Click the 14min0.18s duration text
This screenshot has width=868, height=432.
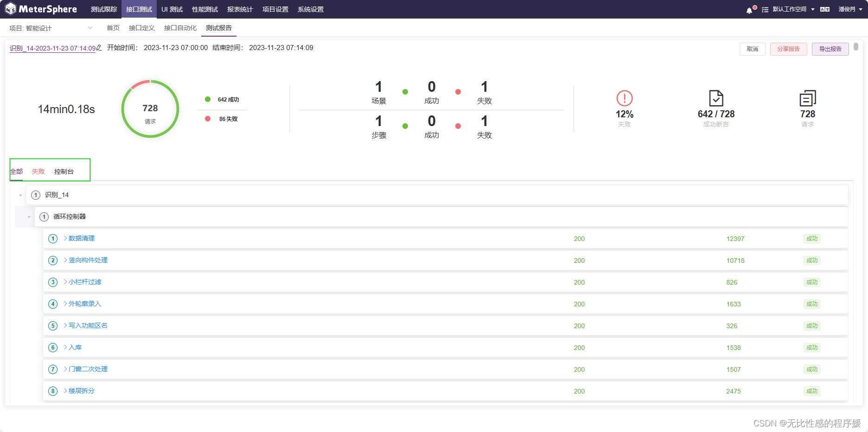pos(66,109)
